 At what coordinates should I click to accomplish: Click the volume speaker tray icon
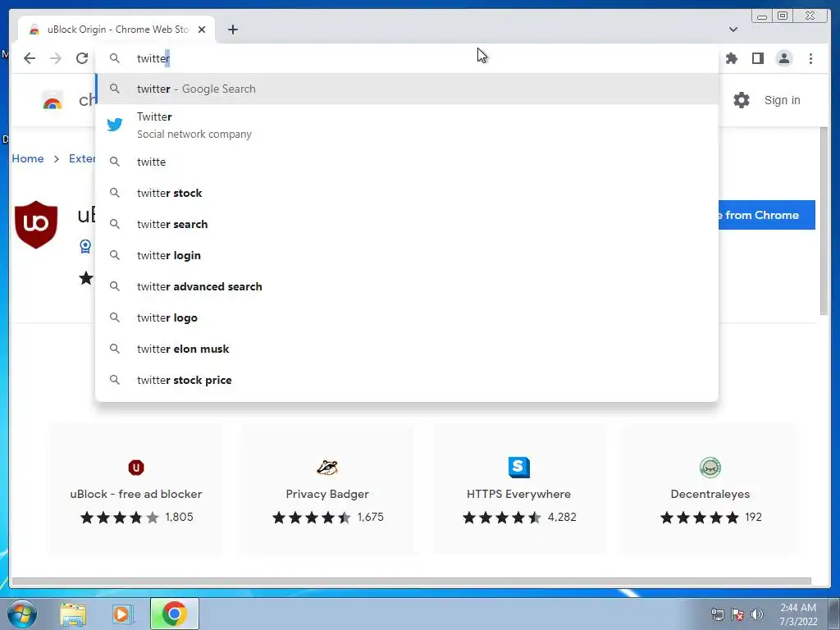pos(757,614)
